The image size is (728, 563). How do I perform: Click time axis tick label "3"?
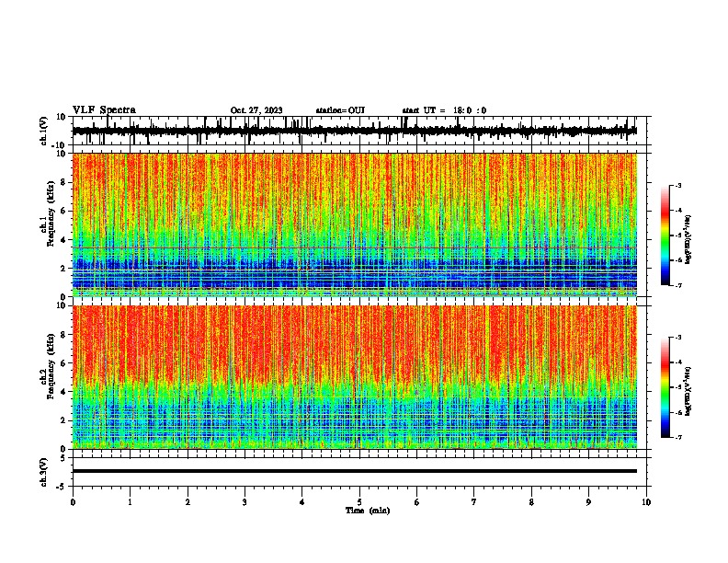[x=245, y=502]
